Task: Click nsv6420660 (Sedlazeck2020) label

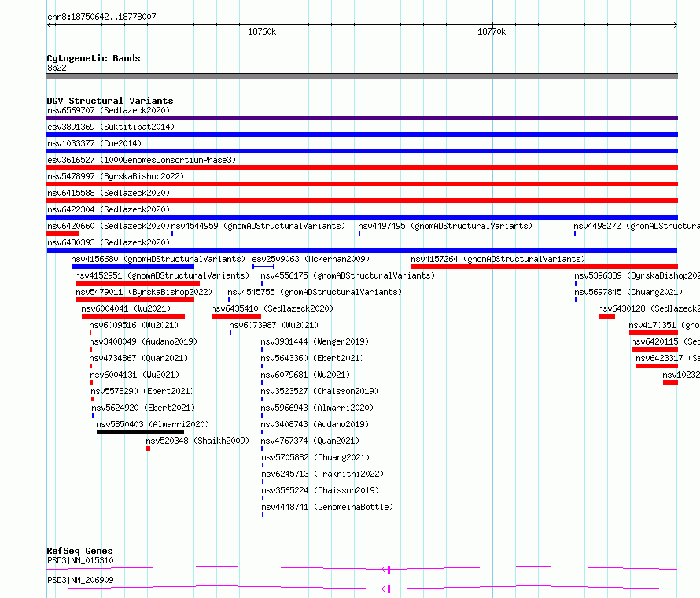Action: [x=109, y=226]
